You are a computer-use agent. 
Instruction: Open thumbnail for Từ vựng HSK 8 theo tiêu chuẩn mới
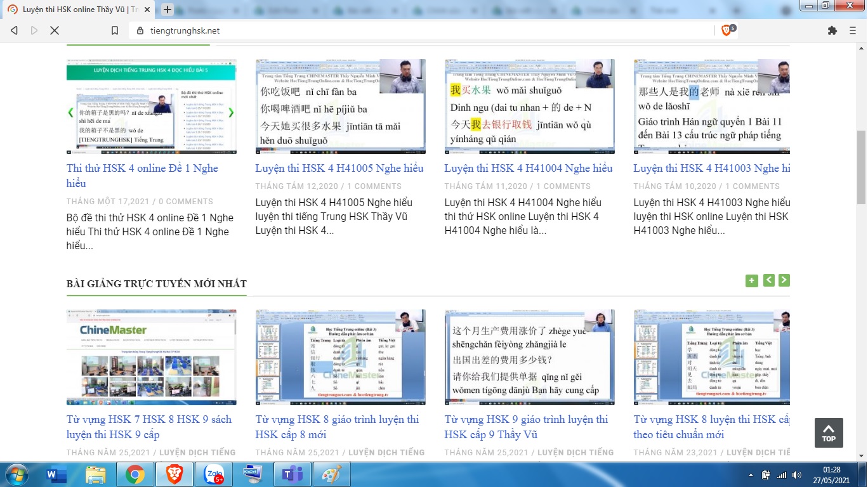[712, 358]
